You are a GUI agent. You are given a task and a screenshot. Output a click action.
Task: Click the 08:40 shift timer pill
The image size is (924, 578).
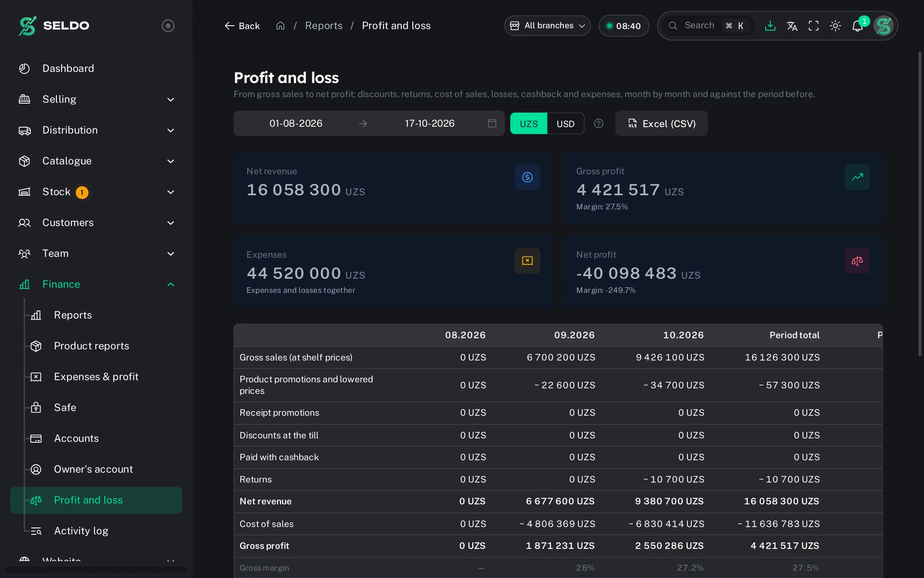coord(624,26)
